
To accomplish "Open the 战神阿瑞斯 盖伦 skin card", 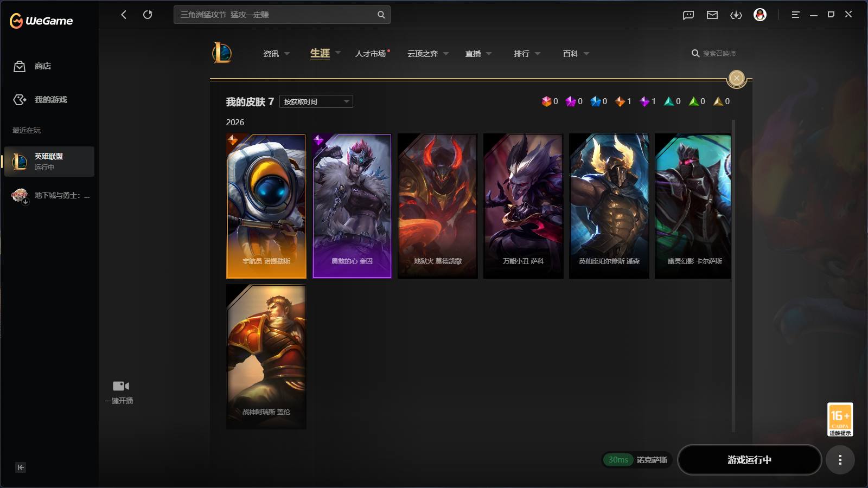I will click(266, 357).
